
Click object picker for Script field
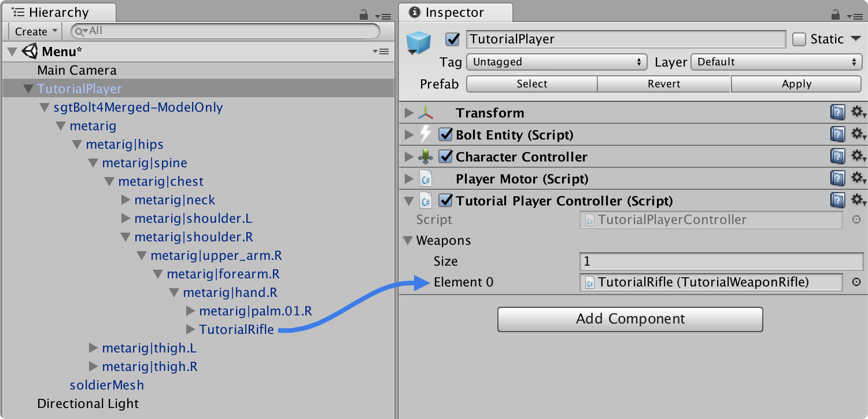[x=856, y=220]
